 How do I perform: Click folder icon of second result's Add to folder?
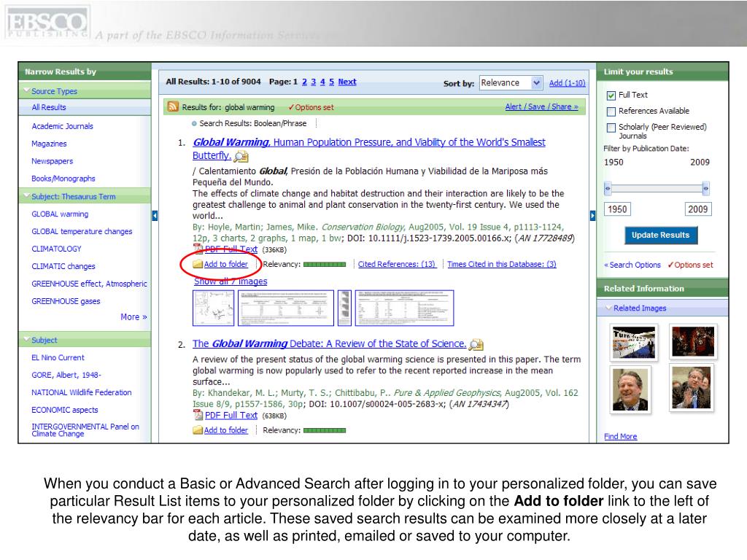(x=198, y=430)
